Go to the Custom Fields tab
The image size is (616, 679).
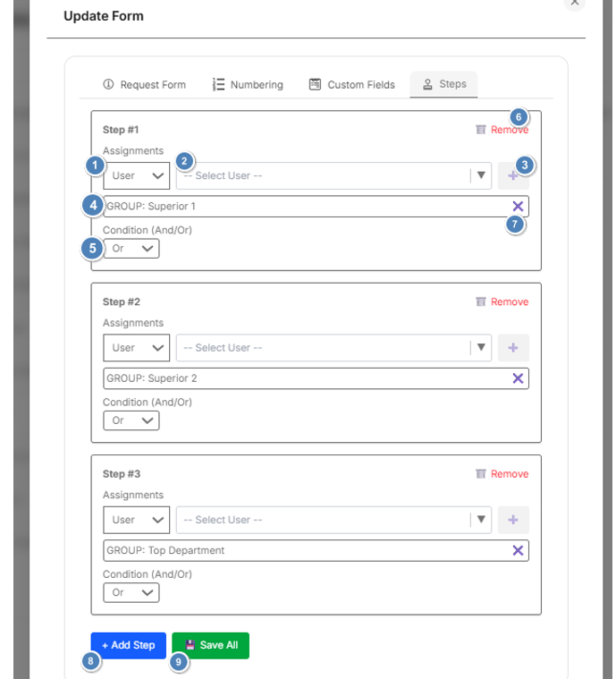pos(352,85)
